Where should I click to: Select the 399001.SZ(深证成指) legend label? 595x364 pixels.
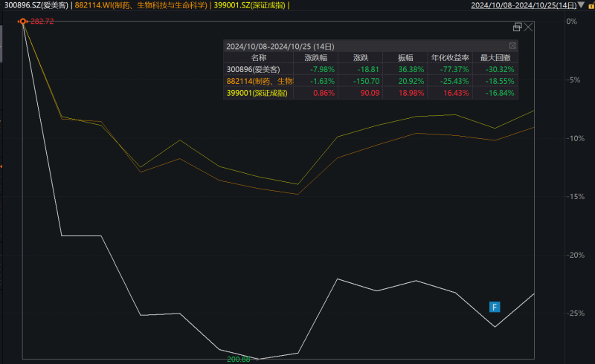249,5
